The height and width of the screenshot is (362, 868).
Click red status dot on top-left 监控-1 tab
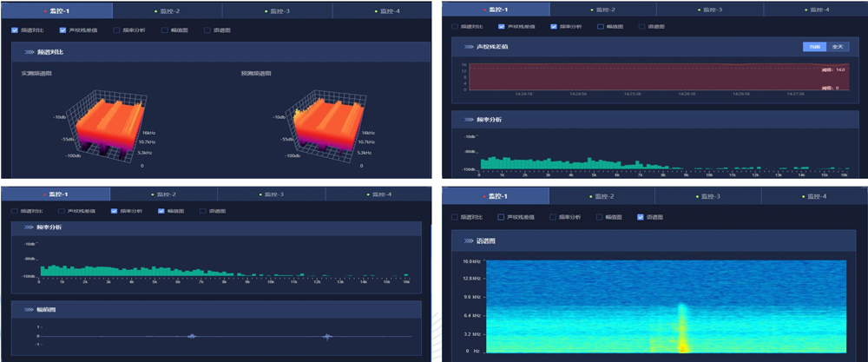44,10
